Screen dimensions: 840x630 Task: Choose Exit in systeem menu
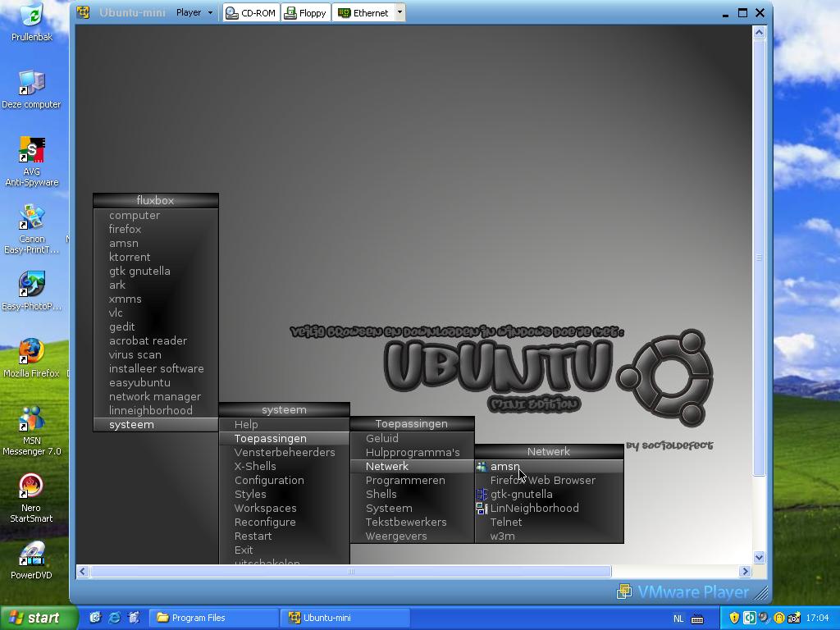[285, 550]
